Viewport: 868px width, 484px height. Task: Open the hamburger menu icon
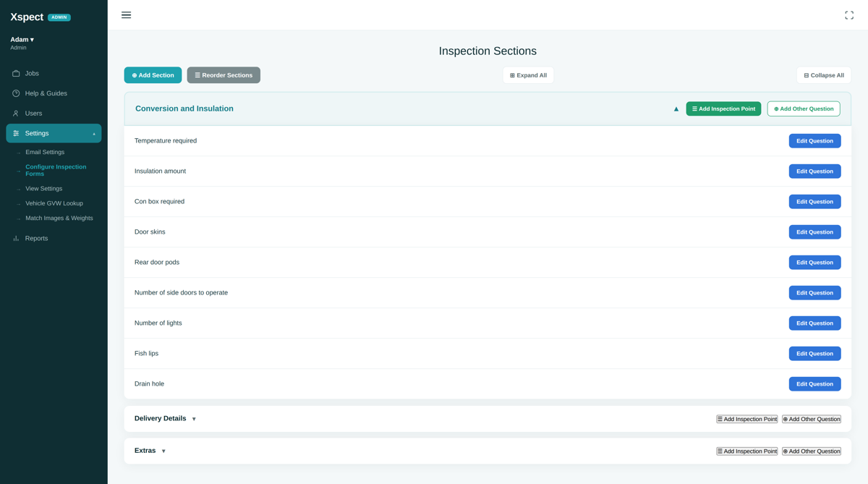(x=126, y=15)
